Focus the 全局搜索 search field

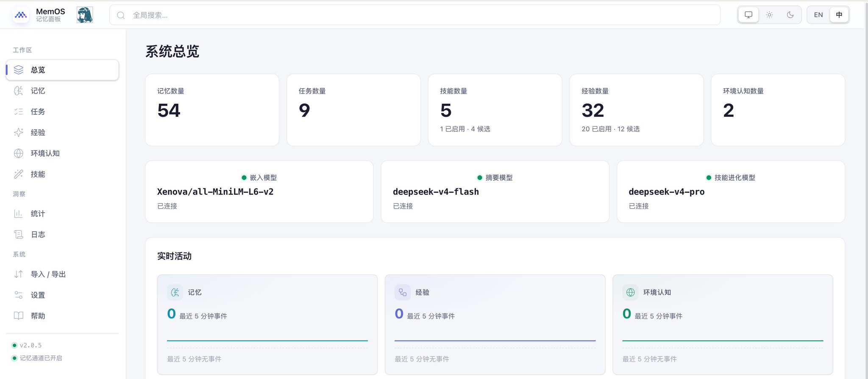(x=415, y=15)
